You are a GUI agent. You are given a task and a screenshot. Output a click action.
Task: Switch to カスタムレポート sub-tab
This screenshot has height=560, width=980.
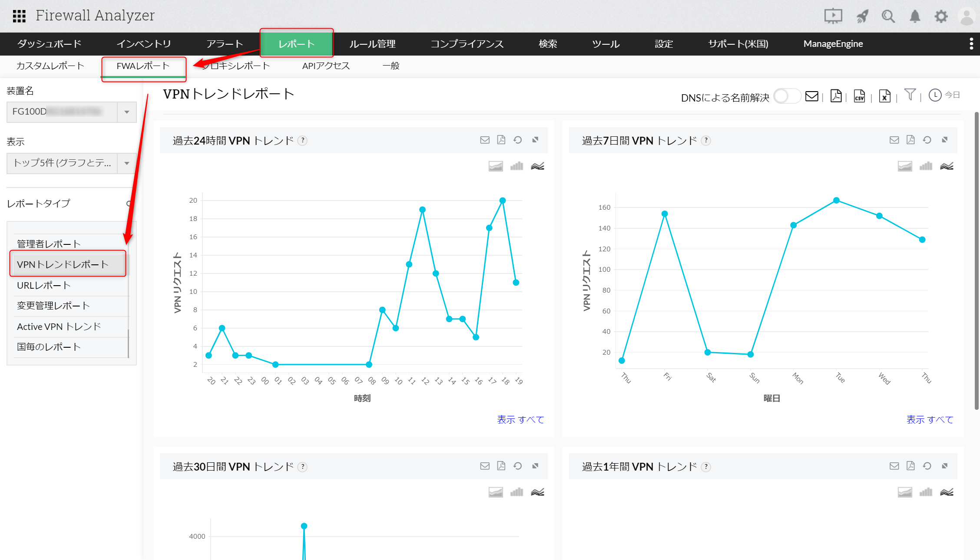(50, 66)
